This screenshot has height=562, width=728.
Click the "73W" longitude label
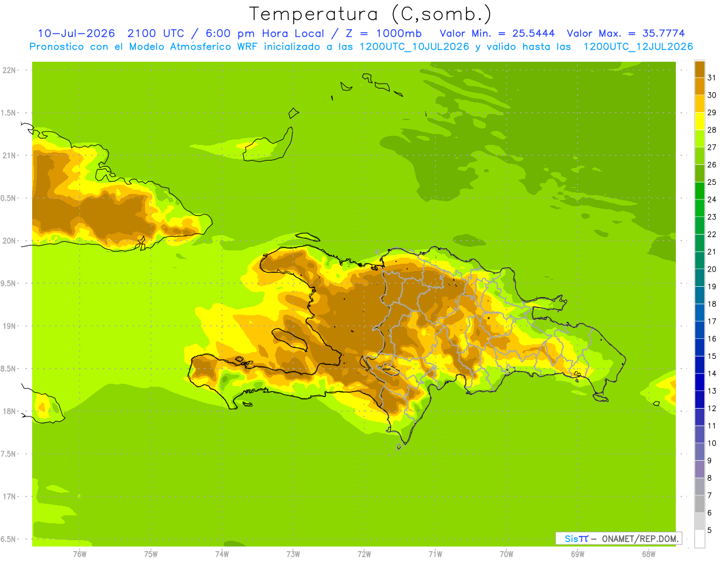[293, 554]
